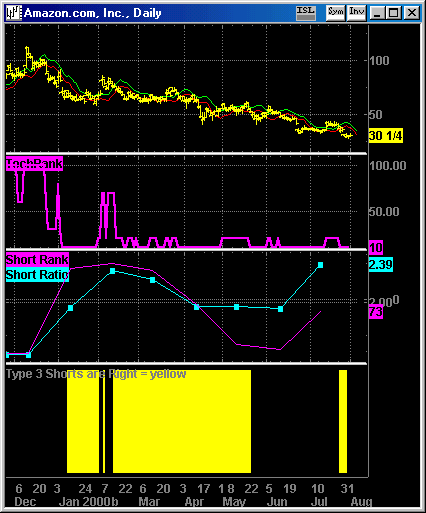Click the TechRank value 10 tag
The height and width of the screenshot is (513, 426).
coord(376,248)
